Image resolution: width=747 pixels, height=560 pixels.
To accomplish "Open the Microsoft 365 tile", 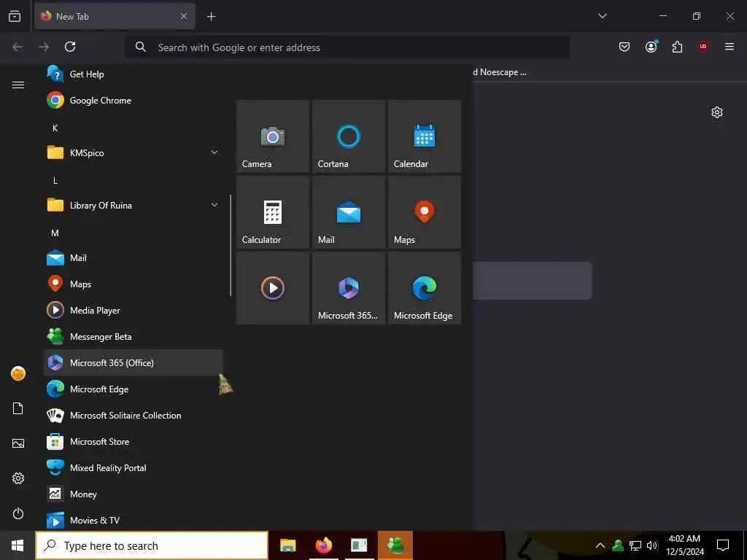I will [349, 288].
